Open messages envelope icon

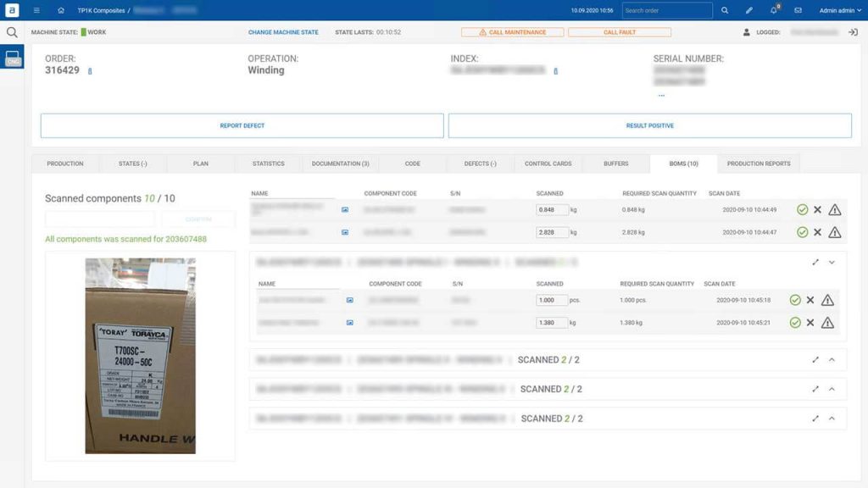(x=798, y=10)
